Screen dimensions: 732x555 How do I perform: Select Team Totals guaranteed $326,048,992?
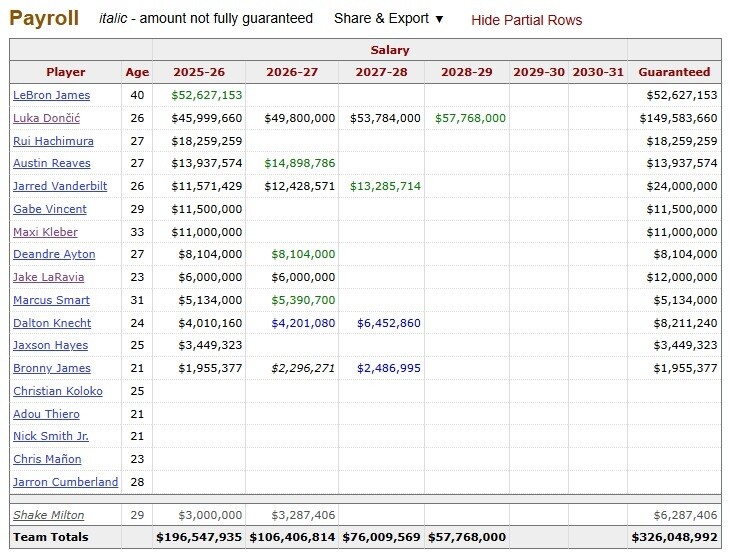click(674, 537)
